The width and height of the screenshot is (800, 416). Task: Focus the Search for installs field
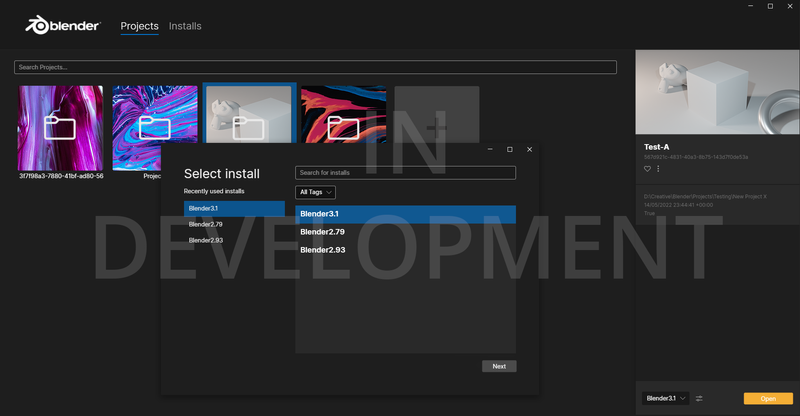(405, 173)
